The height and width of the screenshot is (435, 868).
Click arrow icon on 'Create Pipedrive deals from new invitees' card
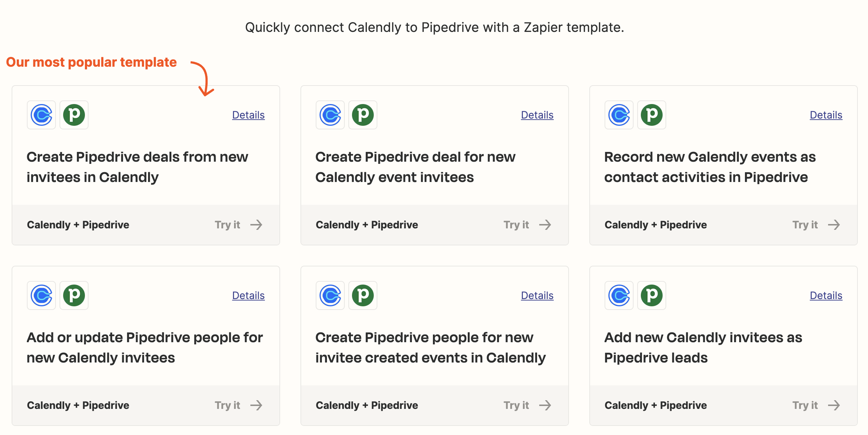[256, 225]
